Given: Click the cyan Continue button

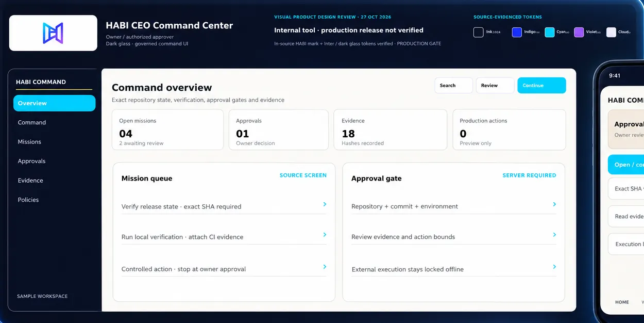Looking at the screenshot, I should tap(541, 86).
